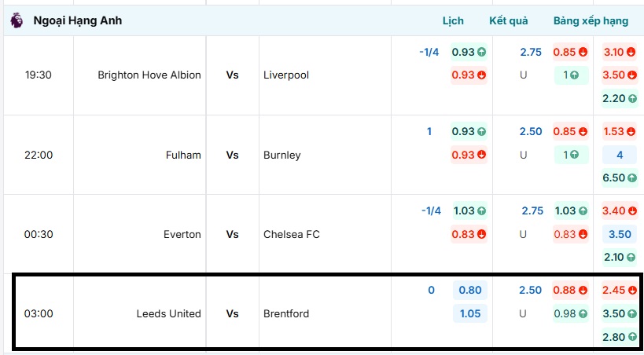Open the Bảng xếp hạng link

pos(591,20)
